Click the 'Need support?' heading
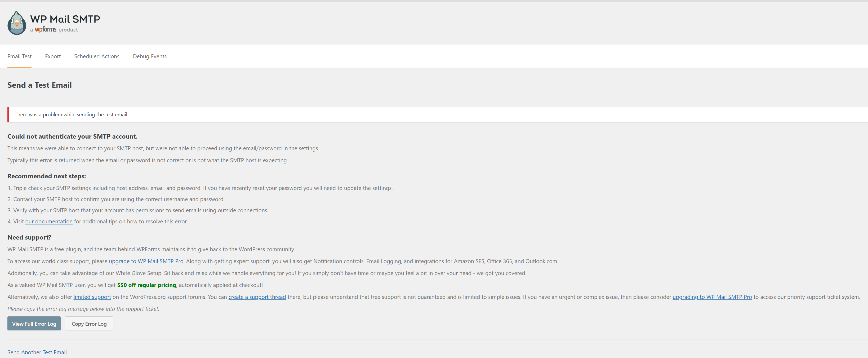Screen dimensions: 868x358 tap(29, 238)
